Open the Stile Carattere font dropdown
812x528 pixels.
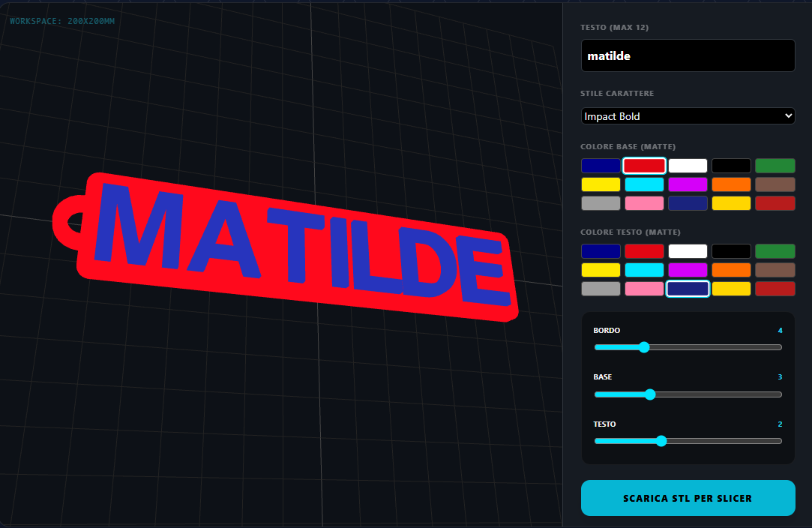[x=688, y=116]
